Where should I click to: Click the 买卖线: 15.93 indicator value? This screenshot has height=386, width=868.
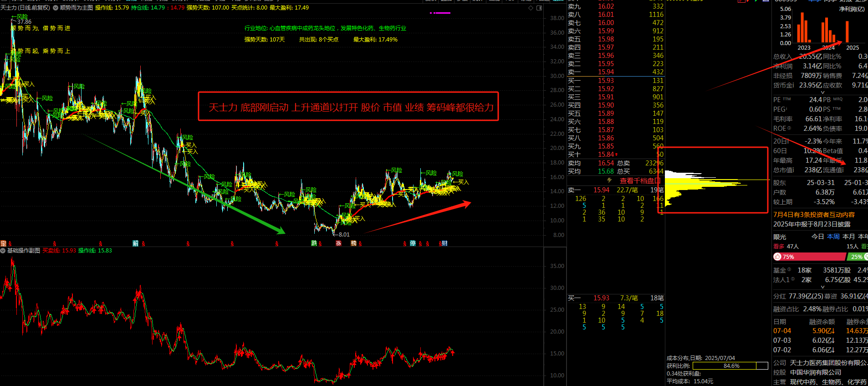coord(59,251)
